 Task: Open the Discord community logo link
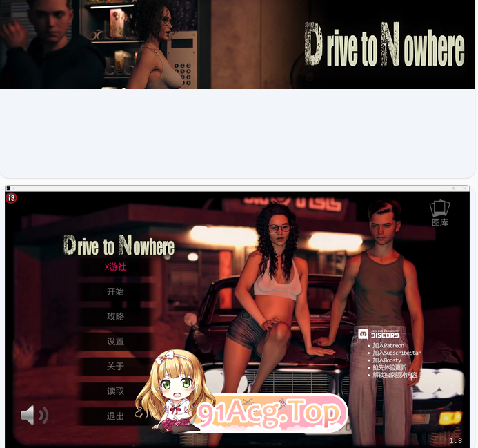pyautogui.click(x=379, y=335)
